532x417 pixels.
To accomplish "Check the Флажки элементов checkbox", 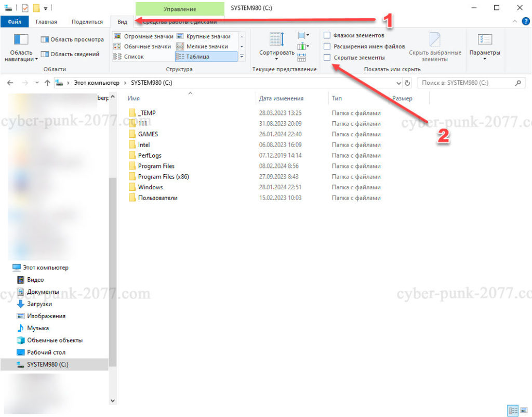I will [x=327, y=35].
